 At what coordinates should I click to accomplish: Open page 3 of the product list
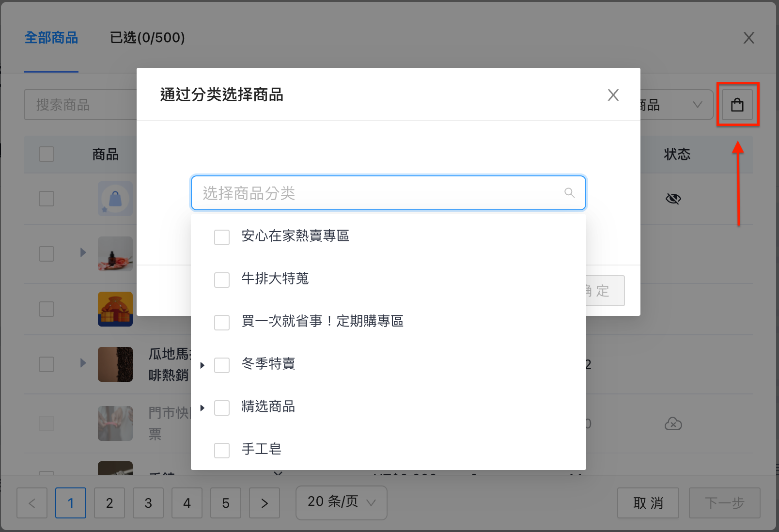pyautogui.click(x=148, y=503)
